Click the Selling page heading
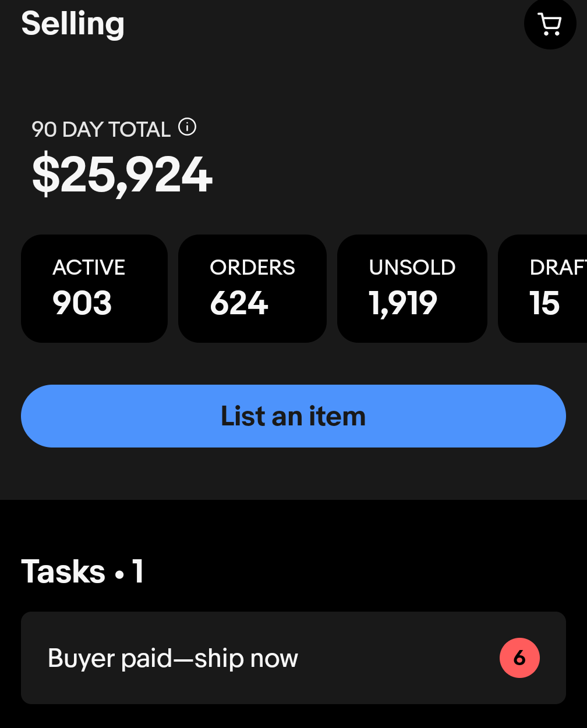Image resolution: width=587 pixels, height=728 pixels. (73, 24)
